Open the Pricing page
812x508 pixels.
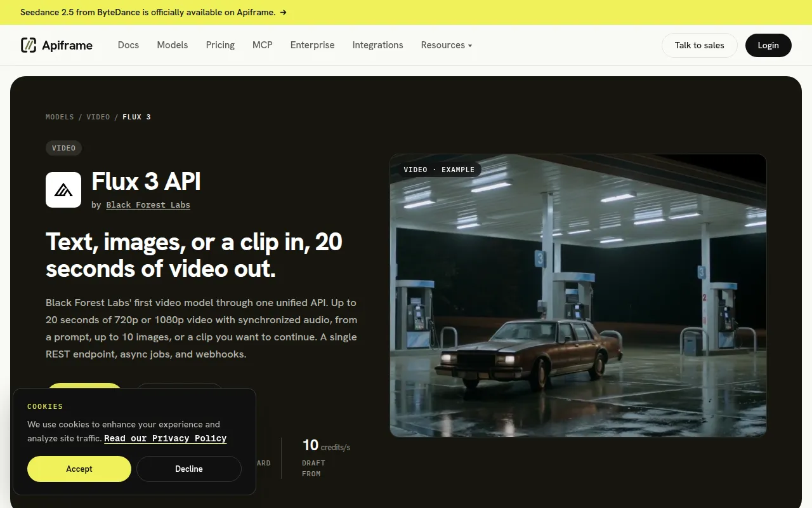(x=220, y=45)
